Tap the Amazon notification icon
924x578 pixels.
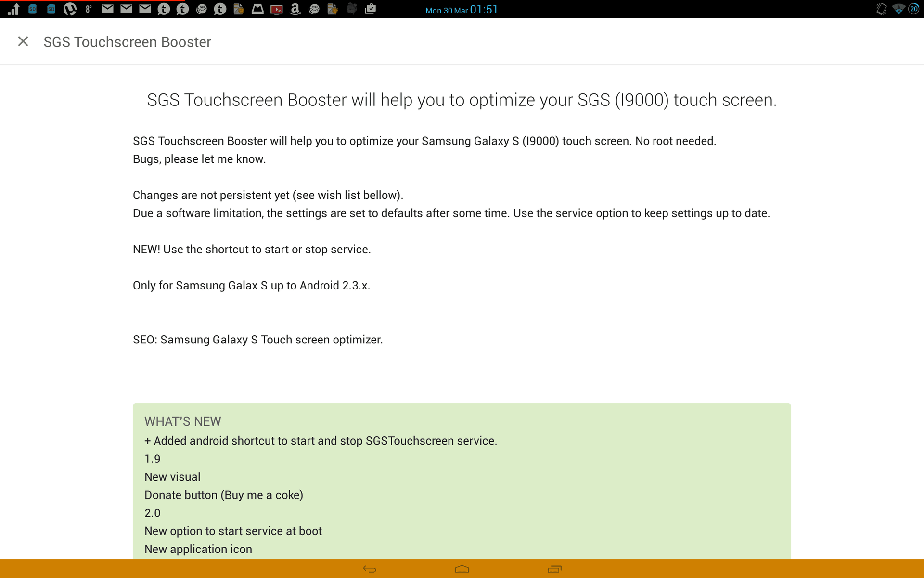(x=295, y=9)
